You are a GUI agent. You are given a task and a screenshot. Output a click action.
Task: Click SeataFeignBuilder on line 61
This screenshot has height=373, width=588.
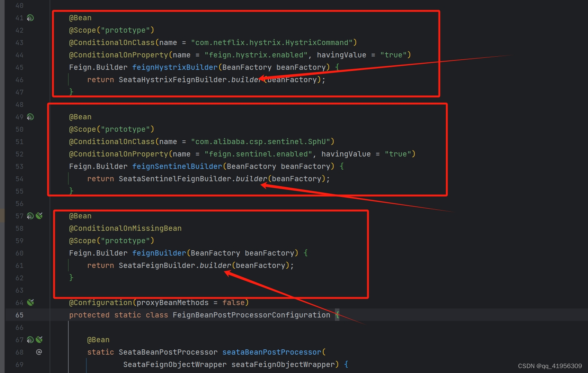point(157,265)
